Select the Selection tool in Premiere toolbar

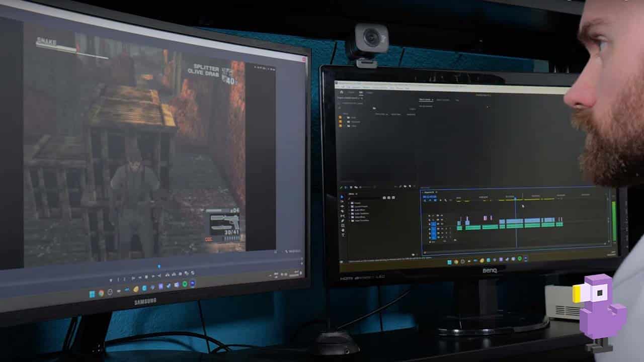click(x=342, y=197)
